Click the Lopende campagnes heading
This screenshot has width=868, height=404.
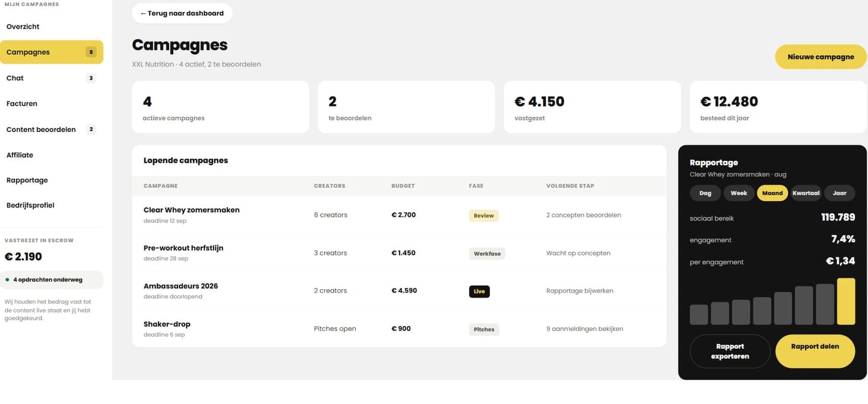[x=186, y=160]
